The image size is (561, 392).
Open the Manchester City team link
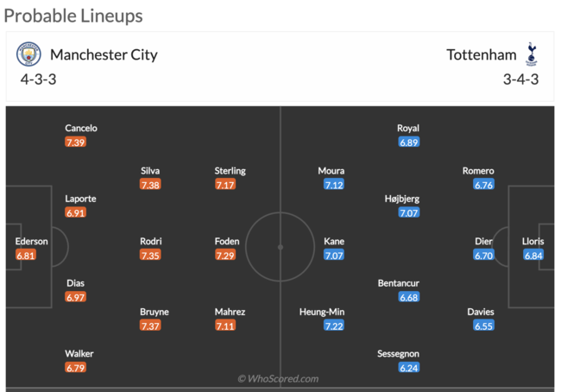point(104,55)
